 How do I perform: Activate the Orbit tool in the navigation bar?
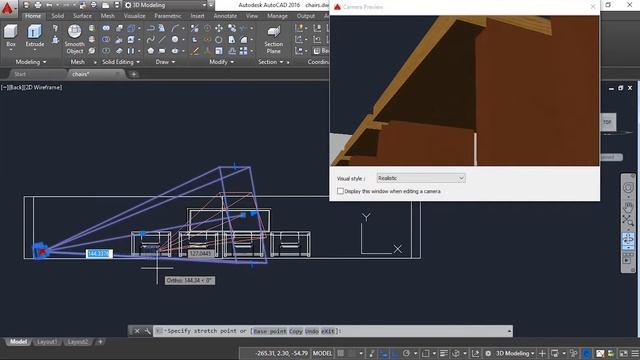pos(628,239)
